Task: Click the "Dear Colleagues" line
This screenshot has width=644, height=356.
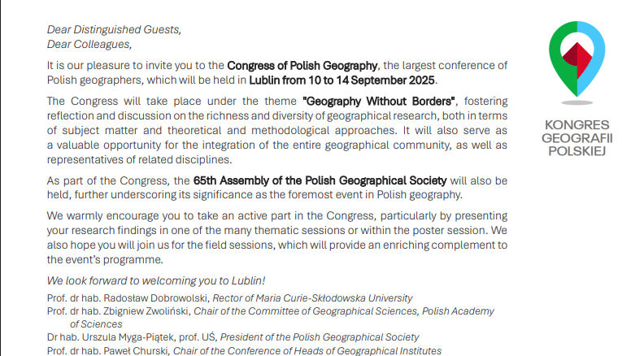Action: pyautogui.click(x=89, y=44)
